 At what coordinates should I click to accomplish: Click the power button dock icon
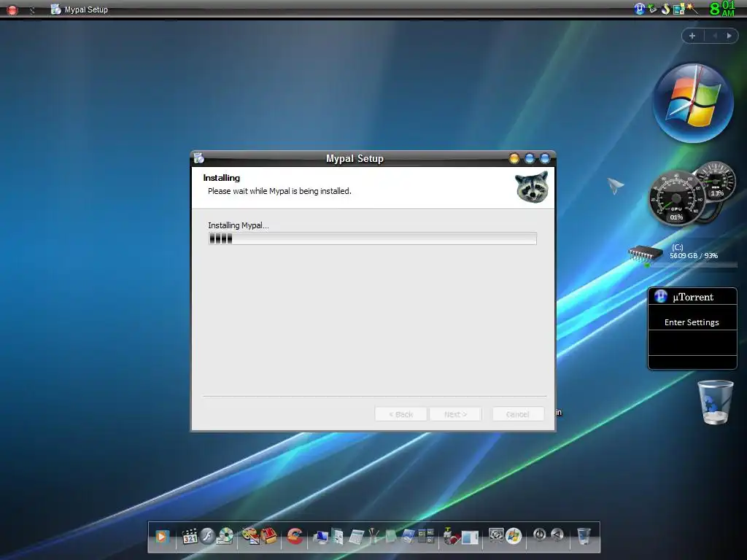[539, 534]
